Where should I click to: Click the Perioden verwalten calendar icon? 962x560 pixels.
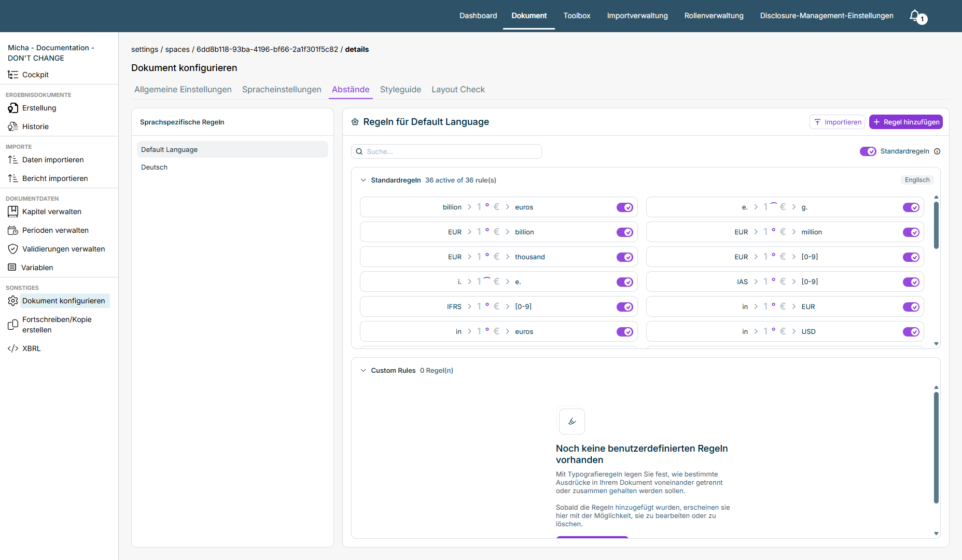click(13, 230)
